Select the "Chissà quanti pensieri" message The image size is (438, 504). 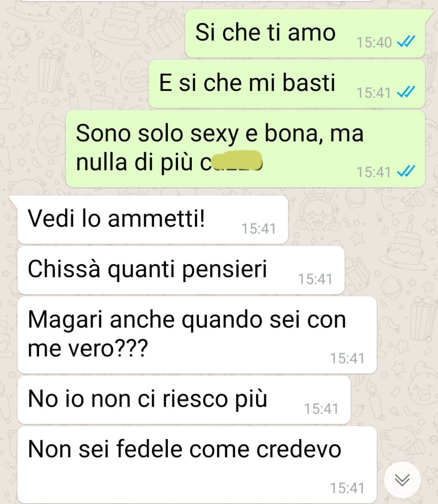(181, 270)
